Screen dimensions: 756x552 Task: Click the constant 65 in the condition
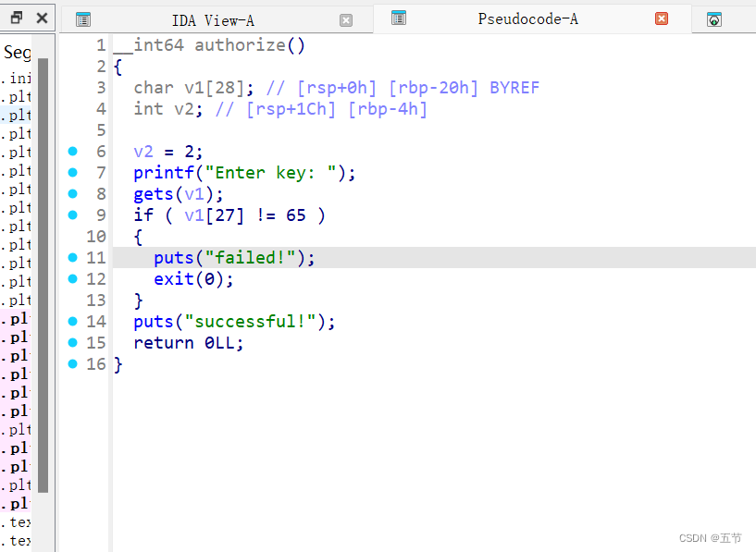tap(295, 215)
